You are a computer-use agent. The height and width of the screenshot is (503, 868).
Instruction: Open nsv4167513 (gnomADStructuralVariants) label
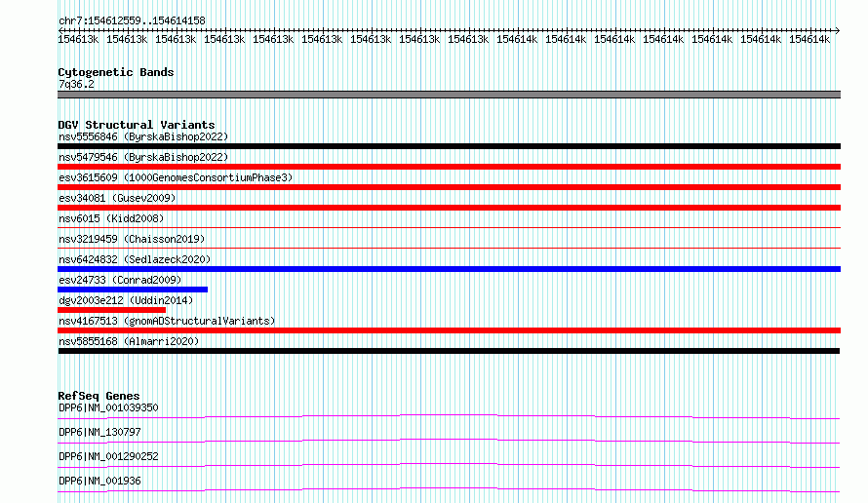point(167,321)
